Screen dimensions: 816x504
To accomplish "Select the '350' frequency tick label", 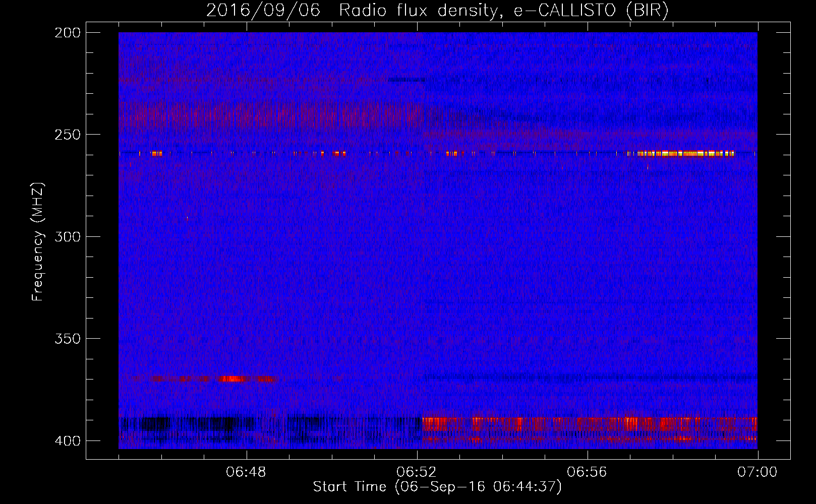I will point(67,339).
